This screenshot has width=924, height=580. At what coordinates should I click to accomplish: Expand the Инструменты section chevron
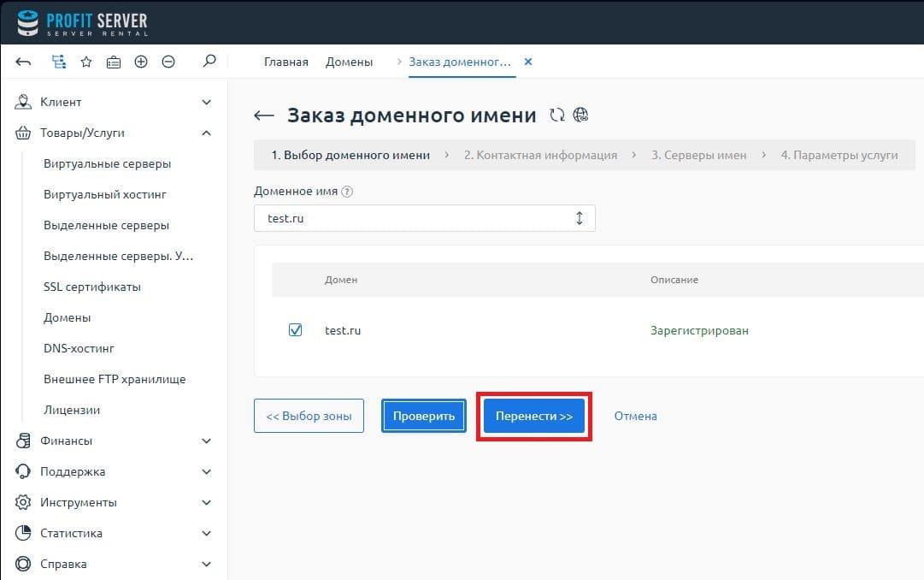coord(206,502)
